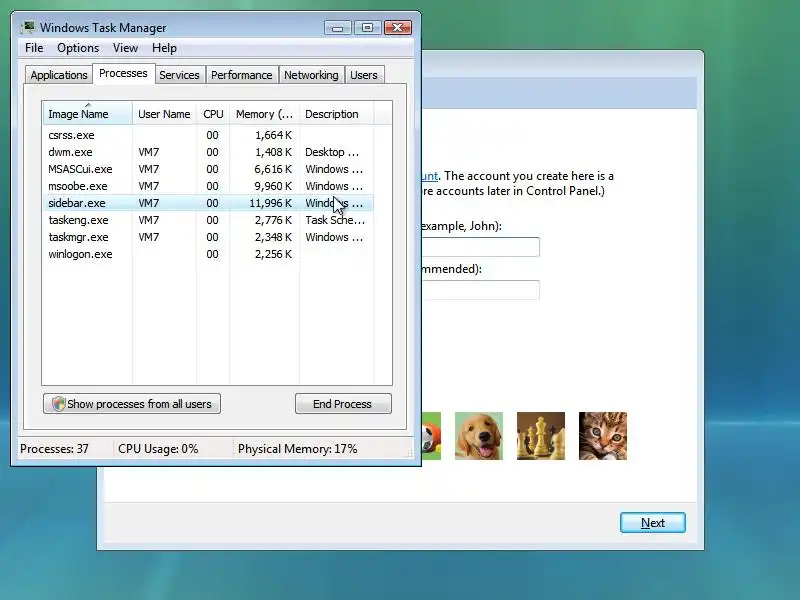Sort by the User Name column

164,114
